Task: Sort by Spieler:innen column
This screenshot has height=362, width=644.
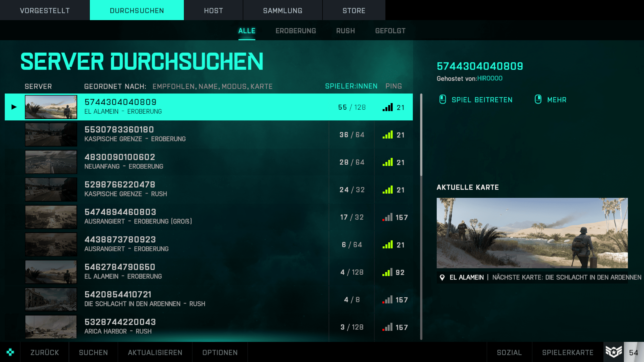Action: [351, 86]
